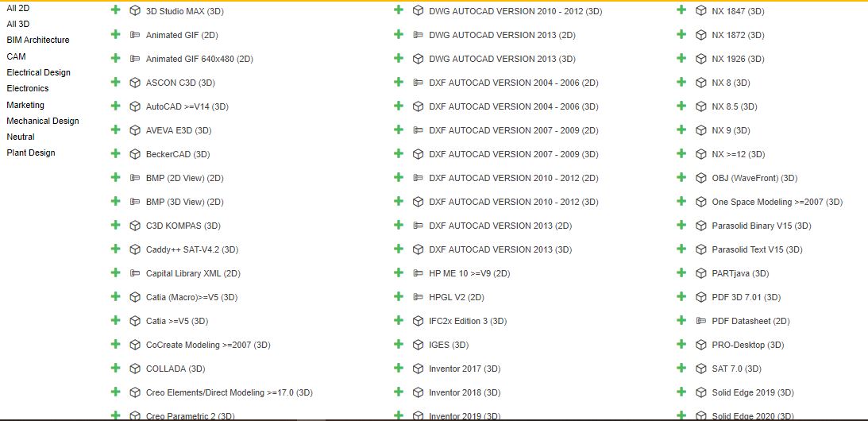This screenshot has width=868, height=421.
Task: Add BMP (3D View) format via plus icon
Action: point(115,200)
